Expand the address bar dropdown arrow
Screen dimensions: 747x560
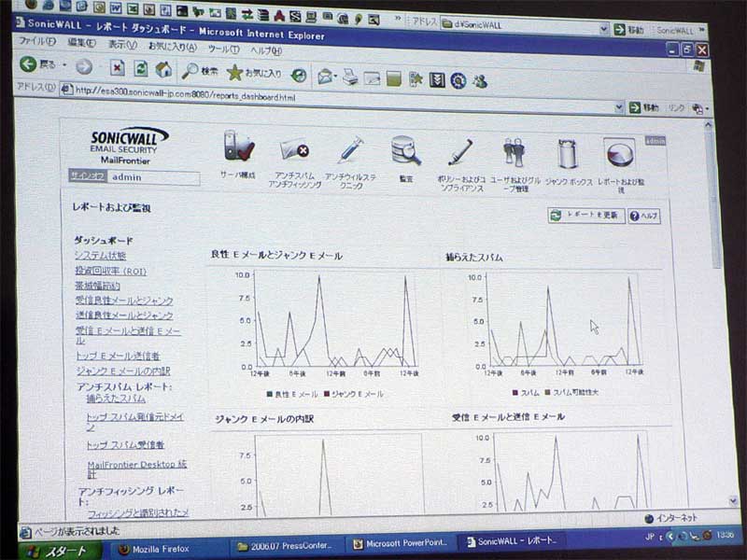click(619, 107)
